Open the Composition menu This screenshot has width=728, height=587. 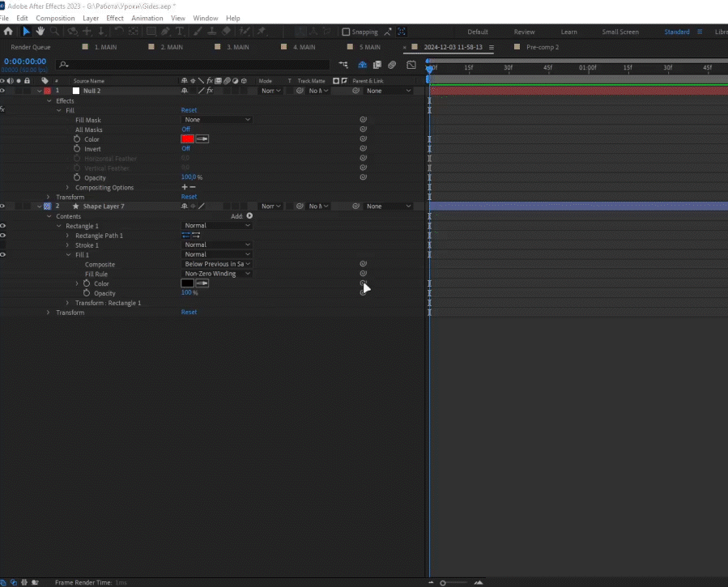point(55,18)
